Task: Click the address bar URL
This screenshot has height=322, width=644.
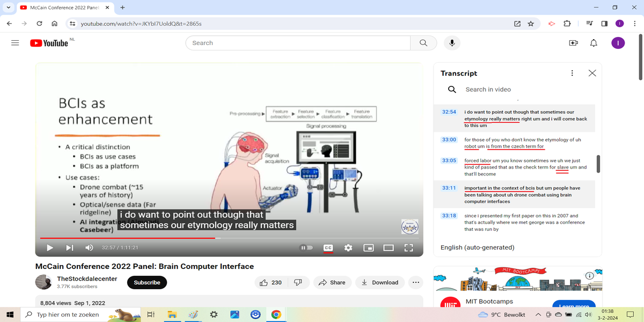Action: 141,24
